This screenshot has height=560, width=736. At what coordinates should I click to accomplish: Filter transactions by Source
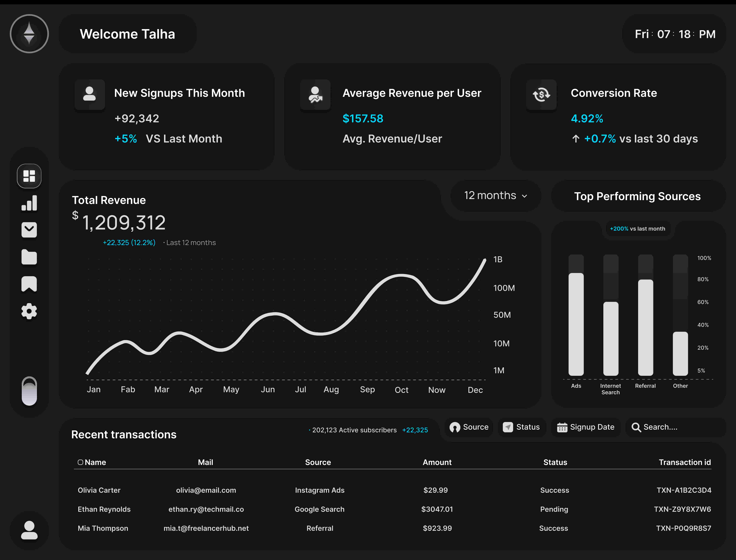[469, 427]
